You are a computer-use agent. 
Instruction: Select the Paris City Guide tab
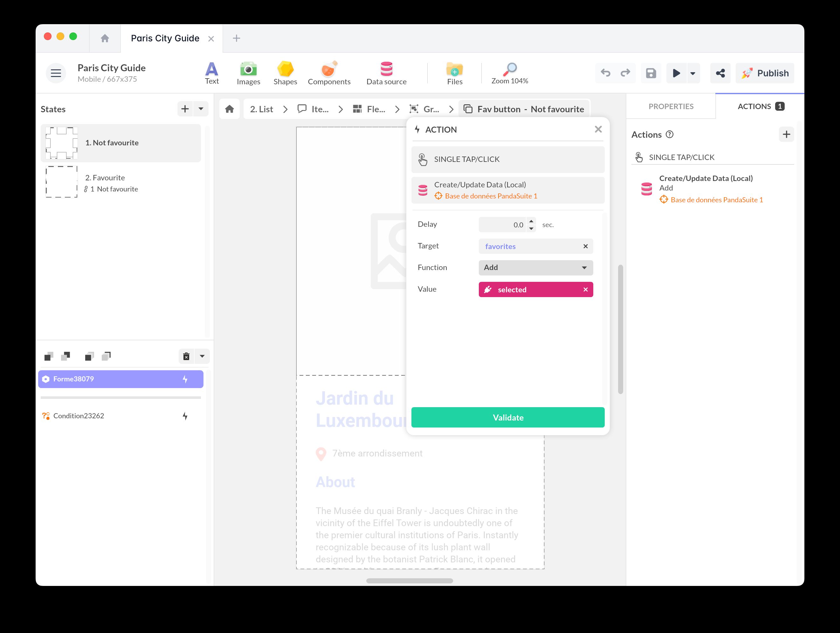pyautogui.click(x=165, y=38)
